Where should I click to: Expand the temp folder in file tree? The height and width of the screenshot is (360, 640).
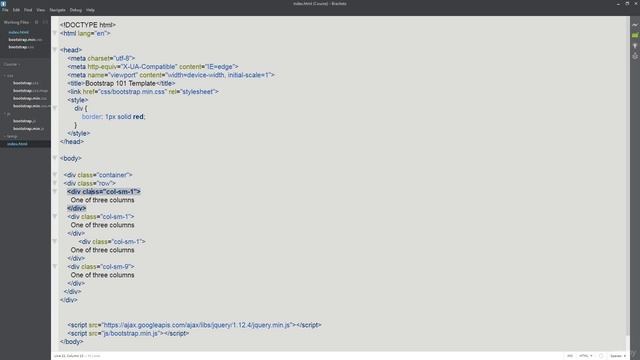11,136
